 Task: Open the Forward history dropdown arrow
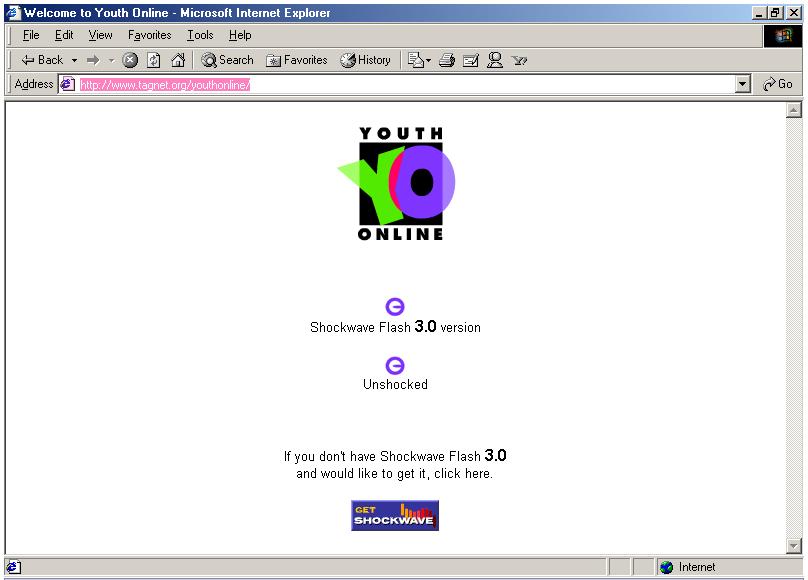click(x=111, y=60)
